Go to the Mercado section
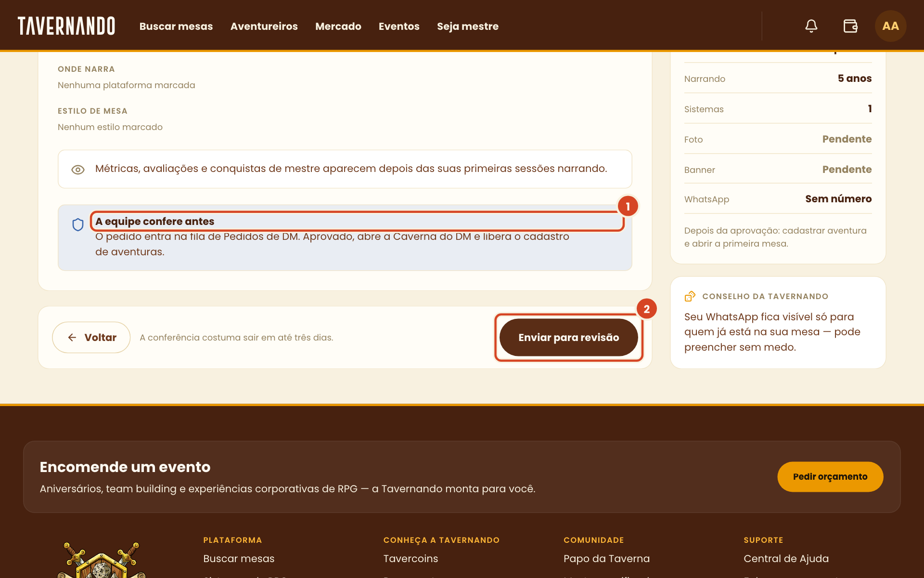 (338, 26)
